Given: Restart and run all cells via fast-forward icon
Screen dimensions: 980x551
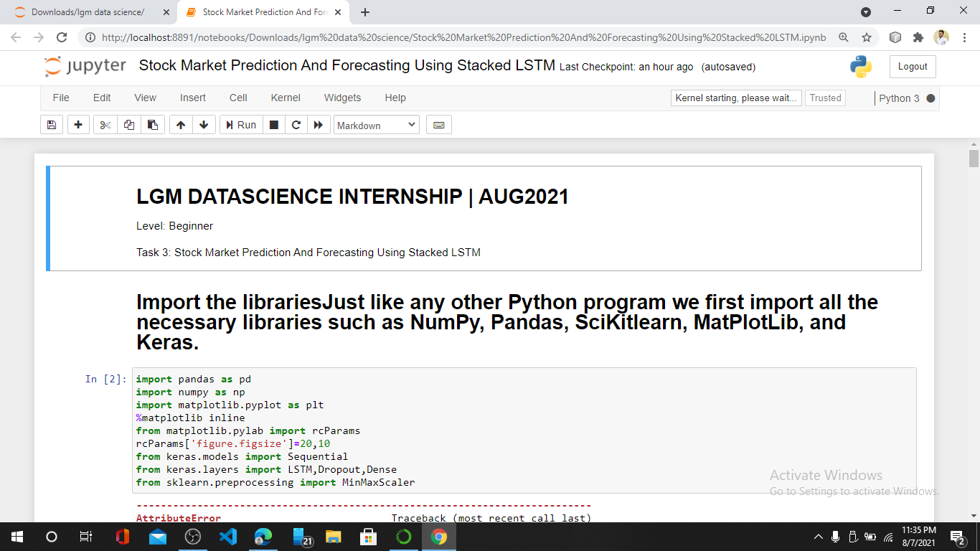Looking at the screenshot, I should tap(319, 124).
